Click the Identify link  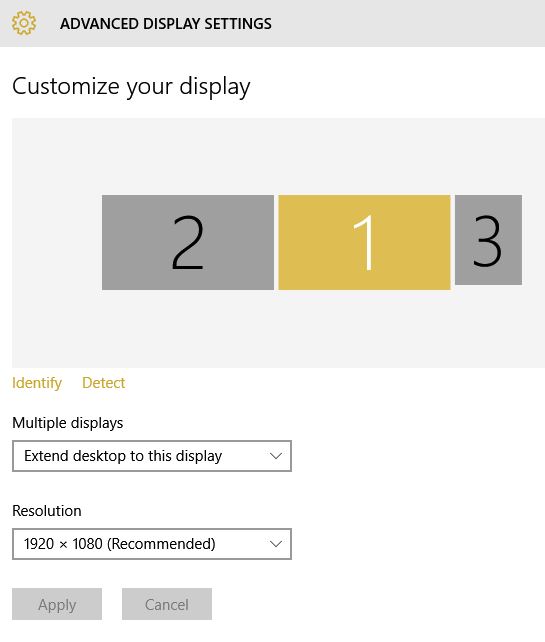pos(37,383)
